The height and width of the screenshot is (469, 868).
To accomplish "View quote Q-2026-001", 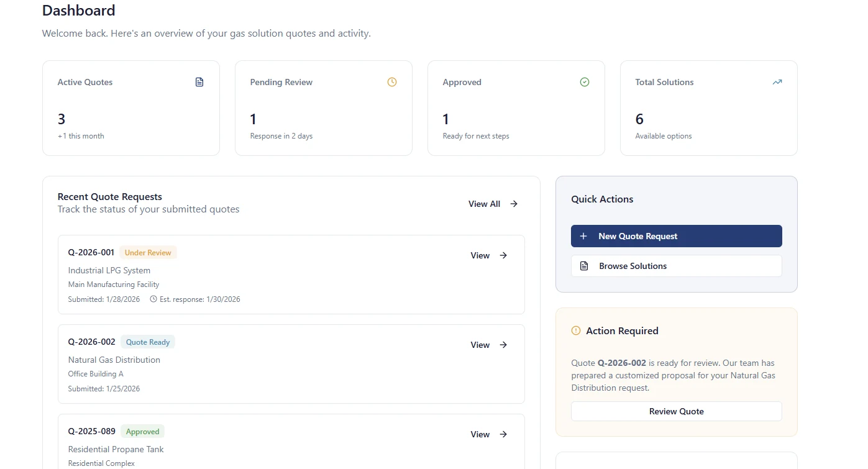I will point(489,255).
